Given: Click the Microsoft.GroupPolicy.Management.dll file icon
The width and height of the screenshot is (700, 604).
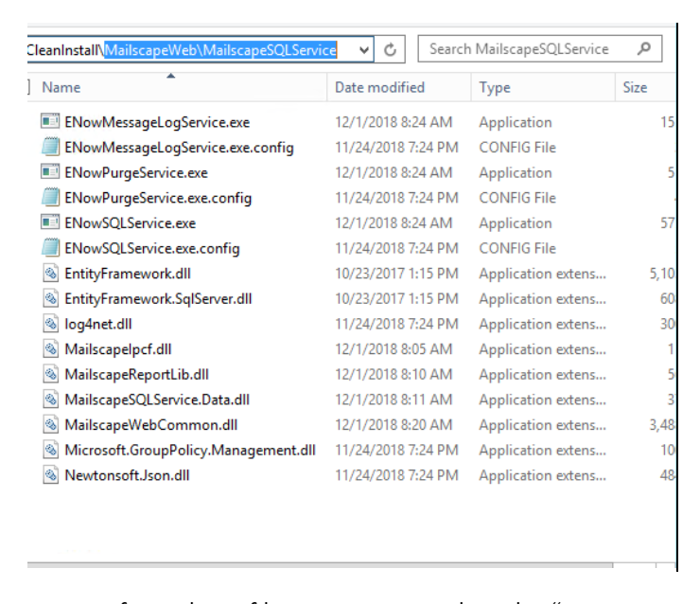Looking at the screenshot, I should click(50, 450).
